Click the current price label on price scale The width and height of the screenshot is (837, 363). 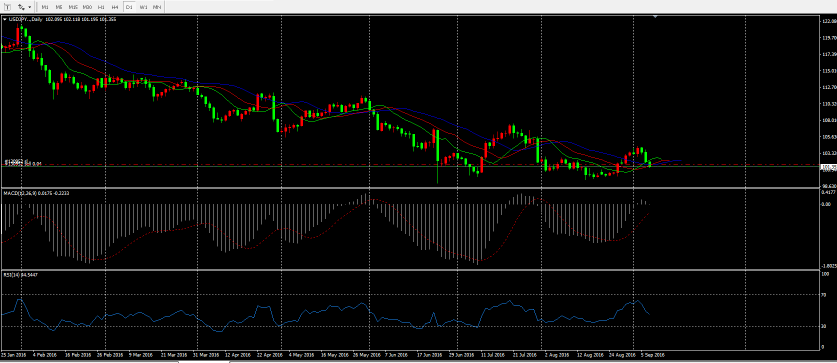[828, 167]
